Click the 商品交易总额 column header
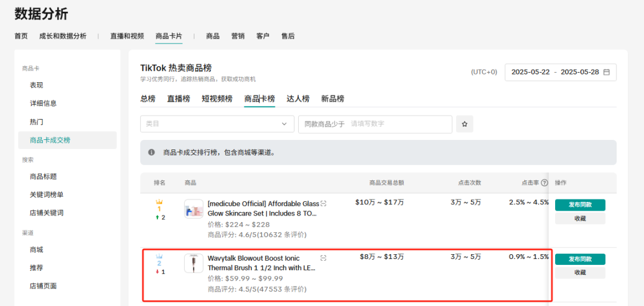 386,183
